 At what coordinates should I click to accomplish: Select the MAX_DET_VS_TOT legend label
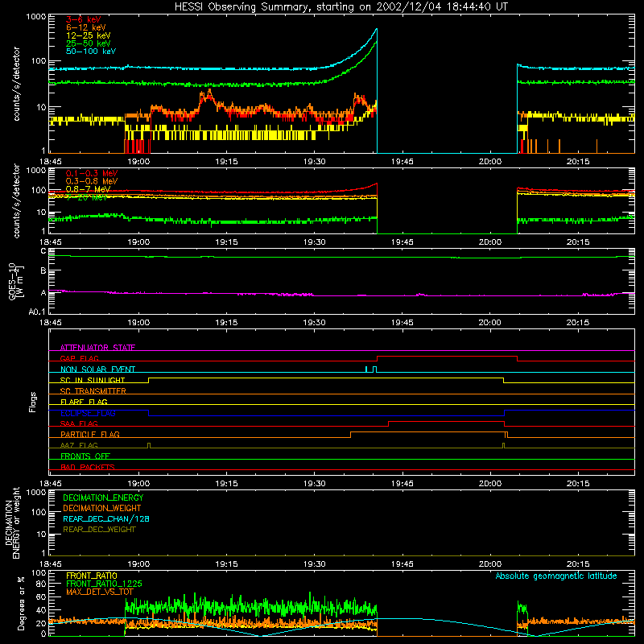coord(99,592)
